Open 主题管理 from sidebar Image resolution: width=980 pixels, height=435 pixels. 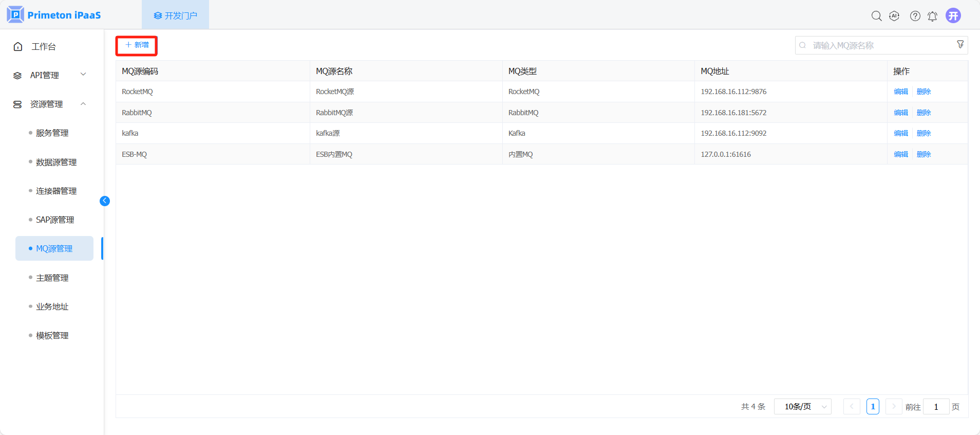[x=52, y=278]
